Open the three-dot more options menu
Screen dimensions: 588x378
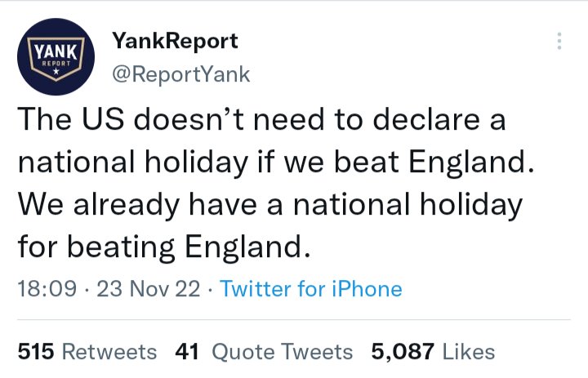tap(559, 41)
